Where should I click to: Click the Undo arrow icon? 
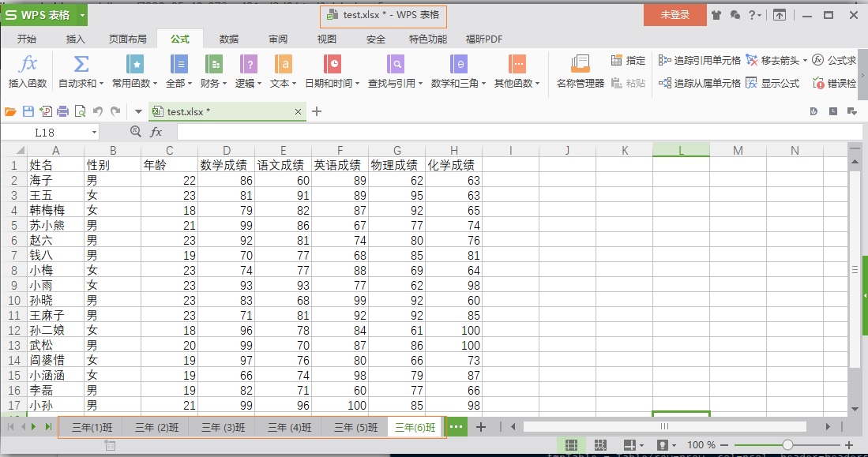tap(98, 112)
